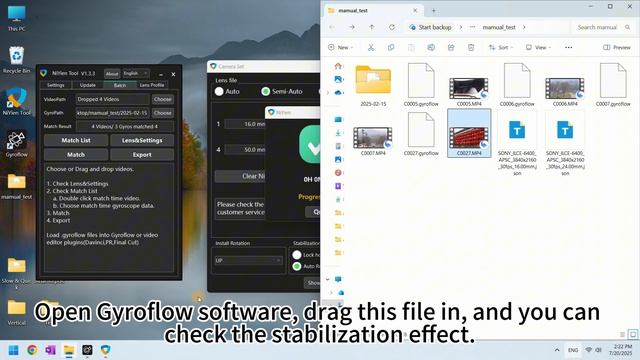Click GyroPath input field
Image resolution: width=640 pixels, height=360 pixels.
click(x=113, y=113)
